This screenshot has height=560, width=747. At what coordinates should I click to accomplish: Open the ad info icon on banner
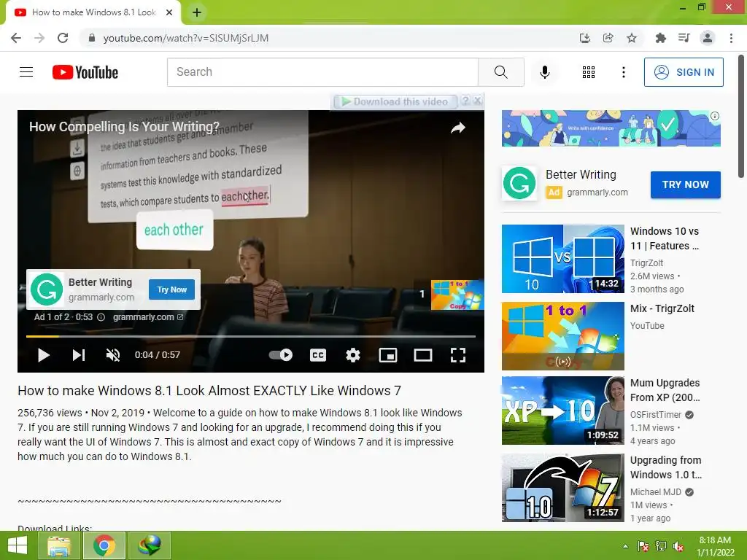[715, 116]
